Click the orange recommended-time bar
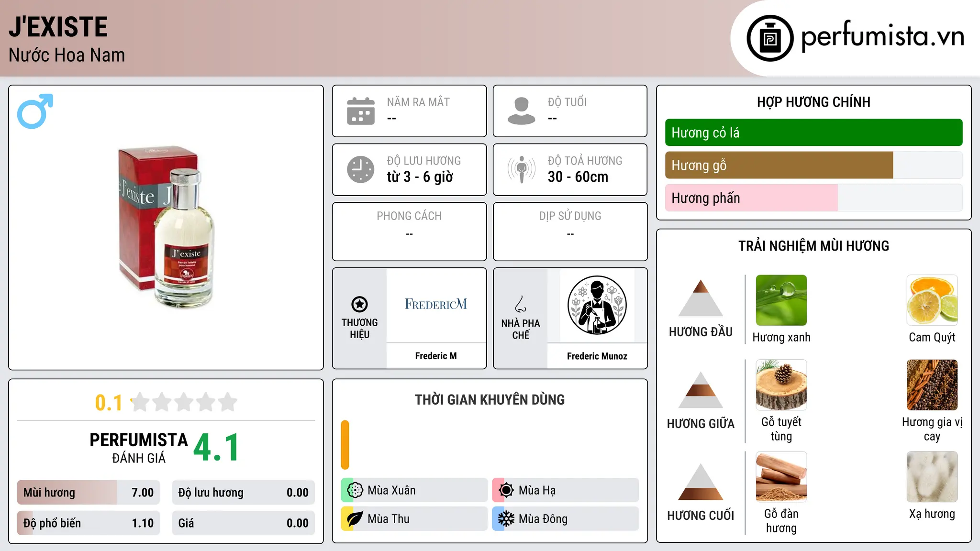Screen dimensions: 980x551 pyautogui.click(x=345, y=445)
